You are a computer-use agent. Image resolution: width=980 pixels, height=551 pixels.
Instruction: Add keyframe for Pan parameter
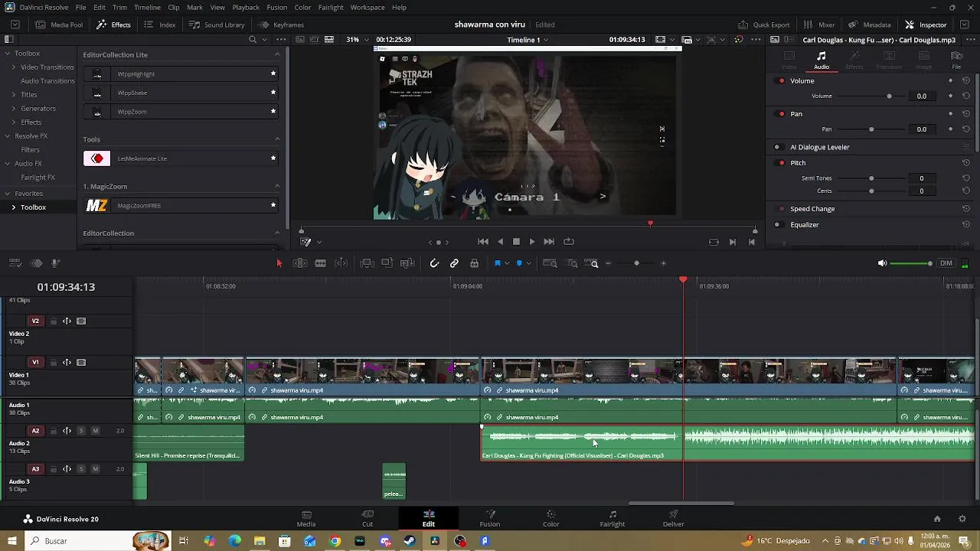(x=951, y=129)
